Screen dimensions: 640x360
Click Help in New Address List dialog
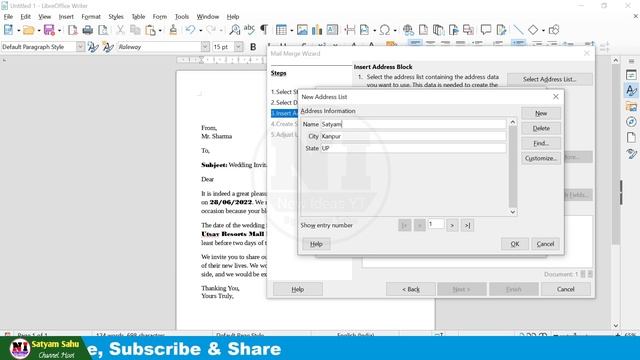click(x=316, y=244)
